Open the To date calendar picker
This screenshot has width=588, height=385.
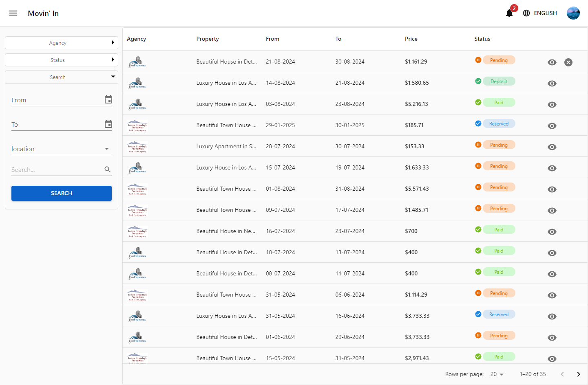tap(108, 124)
